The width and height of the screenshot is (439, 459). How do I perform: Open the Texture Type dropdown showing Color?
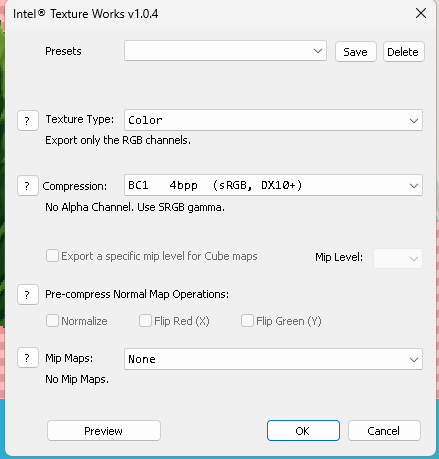pos(273,120)
